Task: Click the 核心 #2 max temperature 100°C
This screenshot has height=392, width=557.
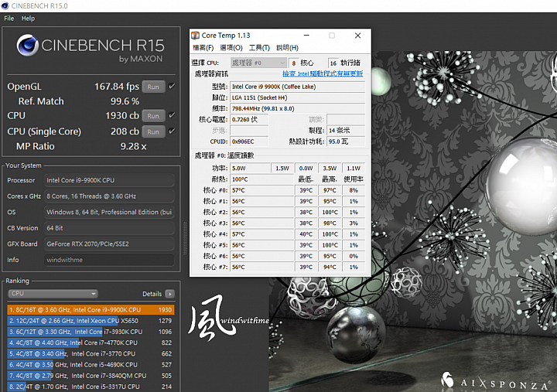Action: coord(330,213)
